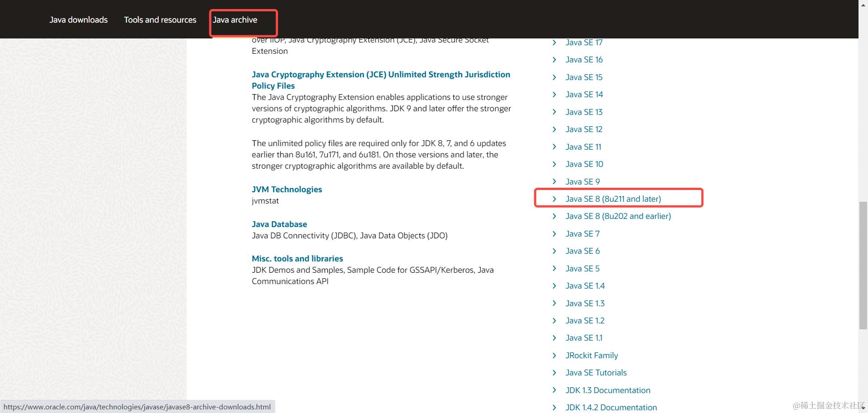Click chevron arrow beside Java SE 17
The height and width of the screenshot is (413, 868).
[554, 43]
